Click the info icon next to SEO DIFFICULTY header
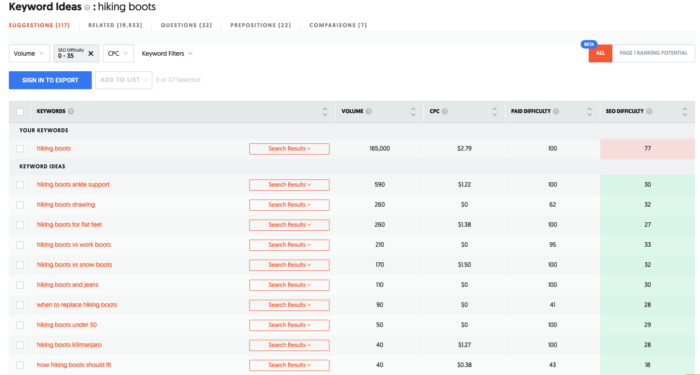 click(649, 111)
